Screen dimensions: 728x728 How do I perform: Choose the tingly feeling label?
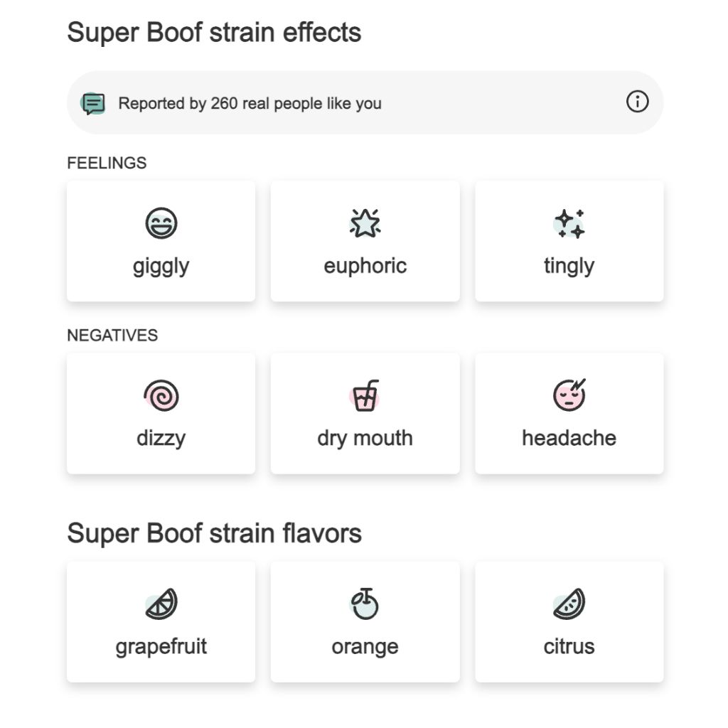tap(569, 266)
